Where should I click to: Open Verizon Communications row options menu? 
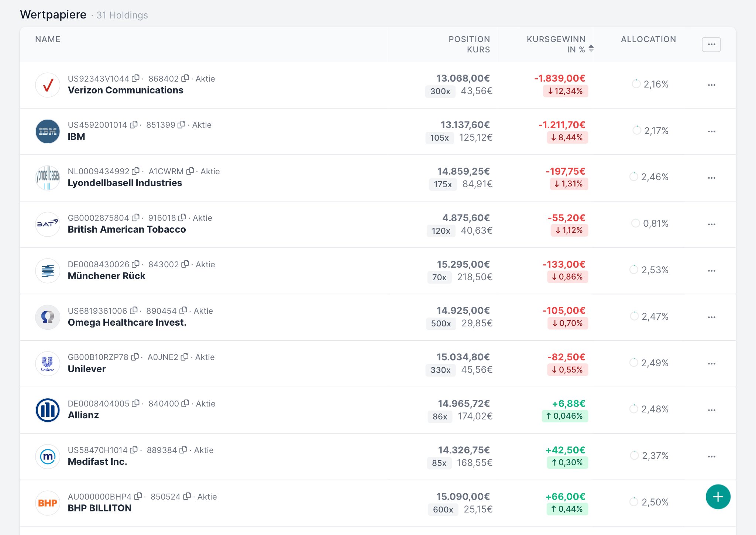click(x=711, y=85)
